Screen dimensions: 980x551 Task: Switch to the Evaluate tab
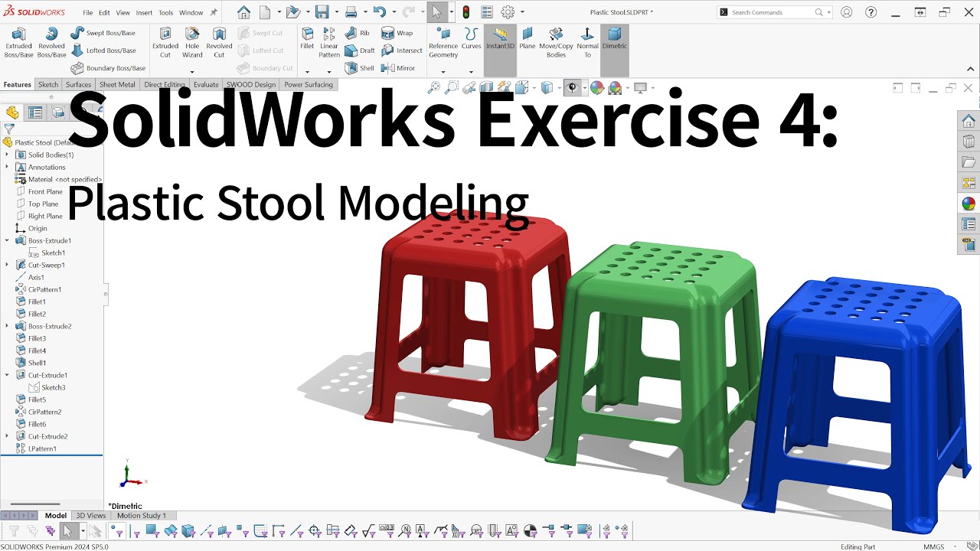point(206,85)
